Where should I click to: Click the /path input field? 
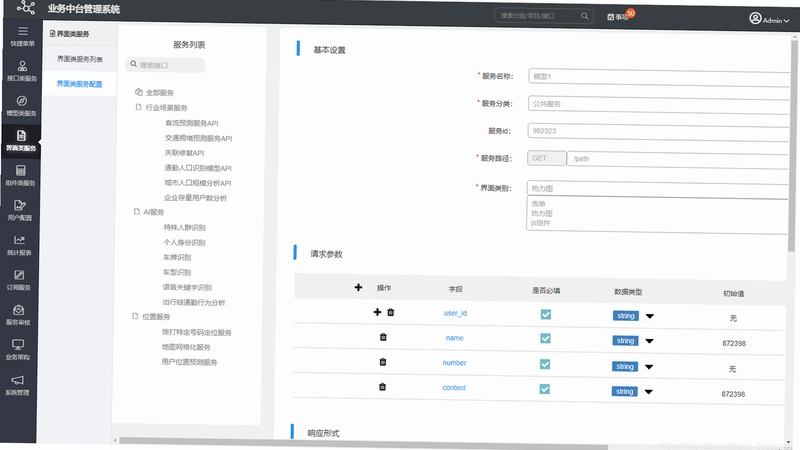pyautogui.click(x=679, y=159)
